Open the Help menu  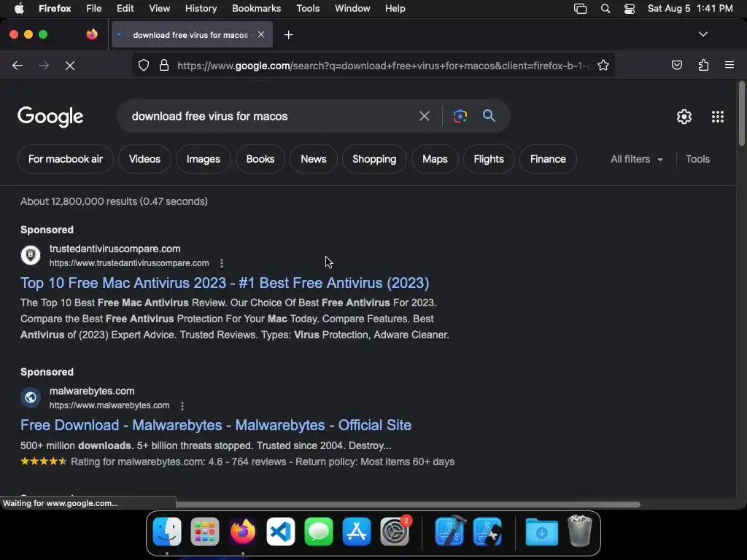395,9
